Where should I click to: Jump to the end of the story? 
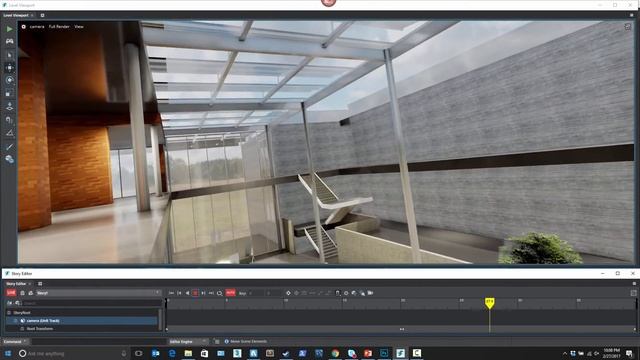[x=211, y=293]
